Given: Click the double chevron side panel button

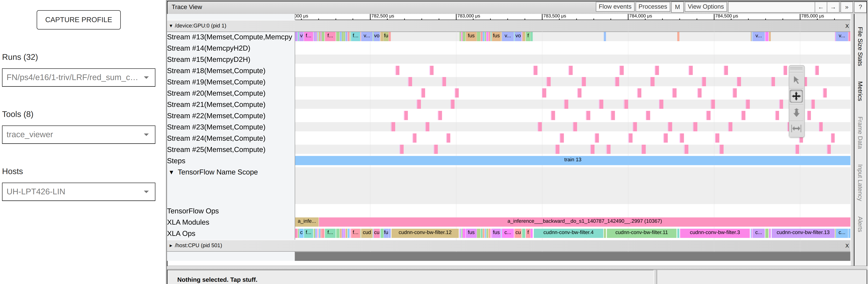Looking at the screenshot, I should coord(846,7).
